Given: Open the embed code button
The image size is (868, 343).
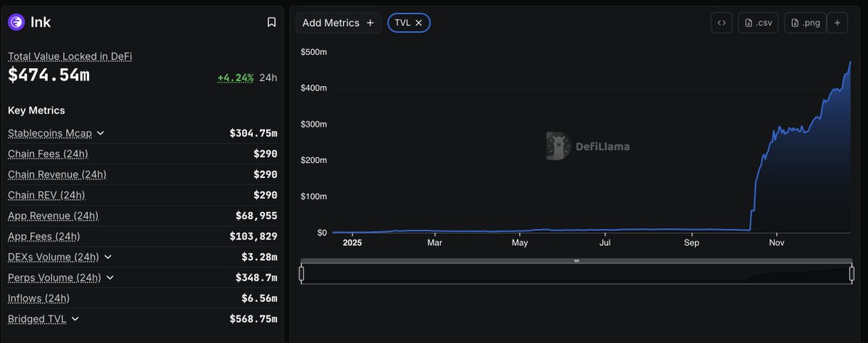Looking at the screenshot, I should point(721,22).
